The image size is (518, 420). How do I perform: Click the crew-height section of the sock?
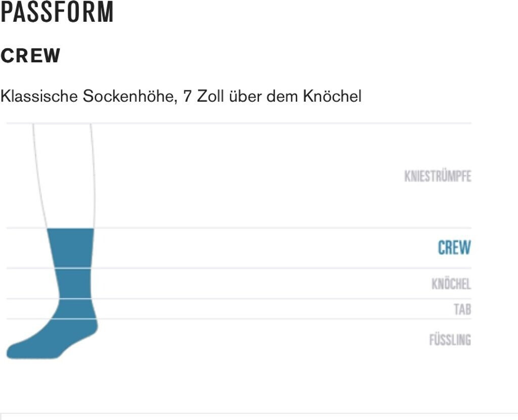[70, 248]
